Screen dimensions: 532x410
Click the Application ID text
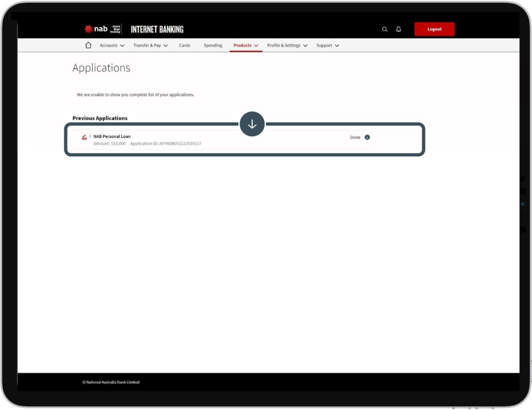[x=166, y=143]
